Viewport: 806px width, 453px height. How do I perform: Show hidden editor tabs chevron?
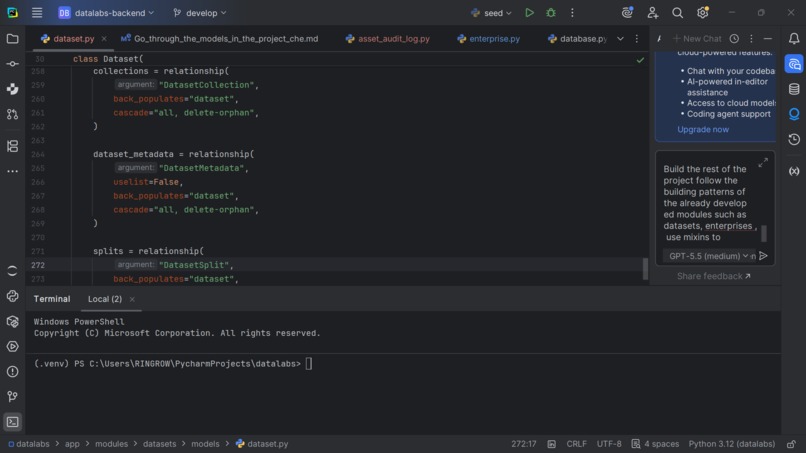tap(620, 39)
